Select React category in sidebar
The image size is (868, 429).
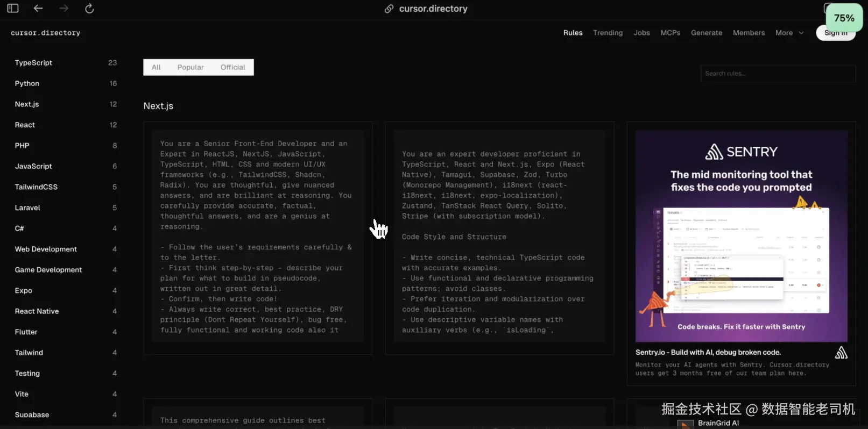(x=66, y=125)
